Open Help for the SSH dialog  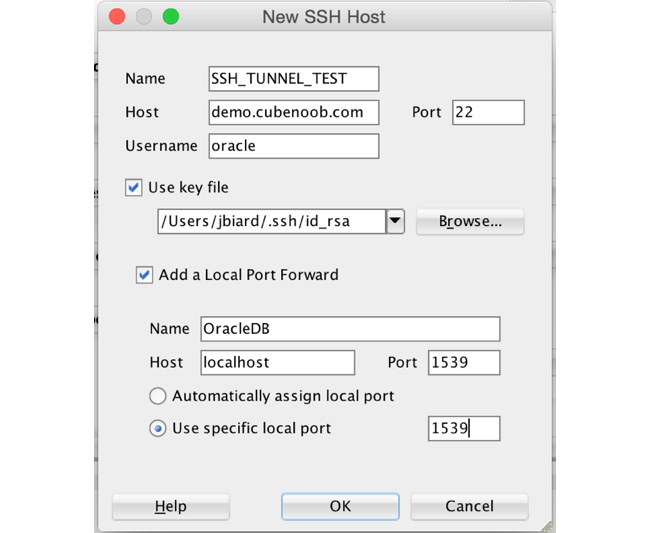click(171, 507)
